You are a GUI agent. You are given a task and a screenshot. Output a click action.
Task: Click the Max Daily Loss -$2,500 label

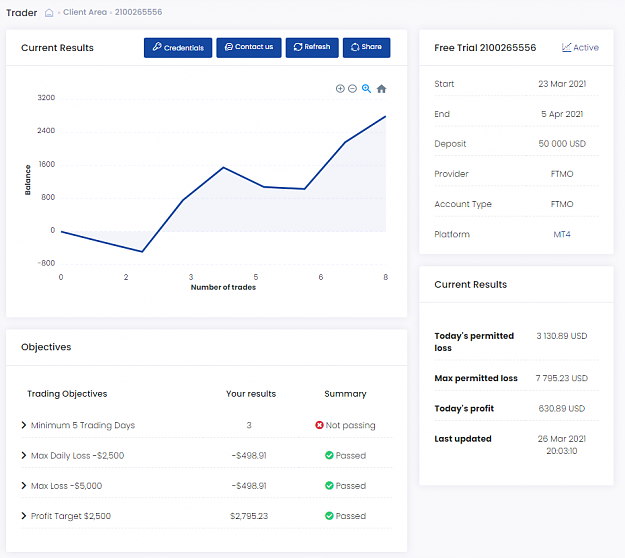pyautogui.click(x=77, y=456)
